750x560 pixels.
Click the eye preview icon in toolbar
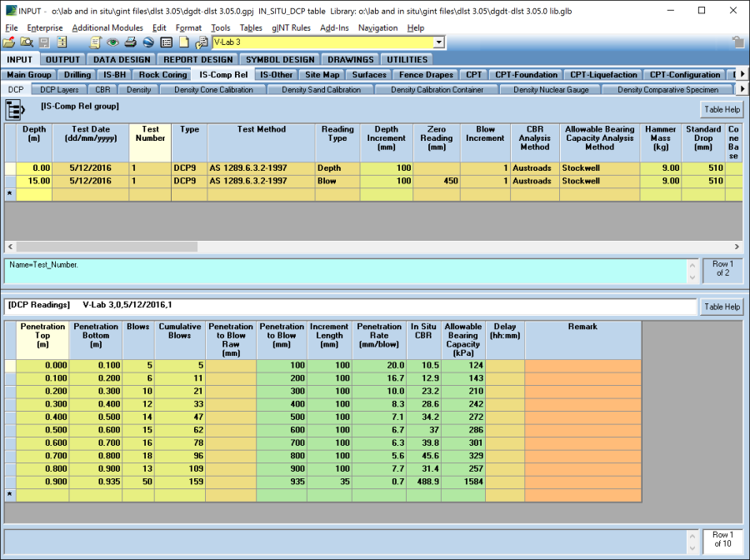(x=112, y=42)
